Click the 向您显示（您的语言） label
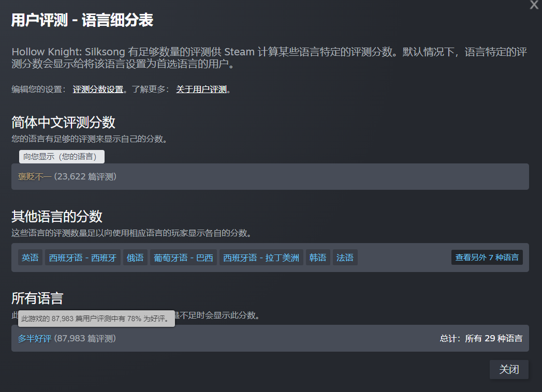The image size is (542, 392). coord(62,157)
